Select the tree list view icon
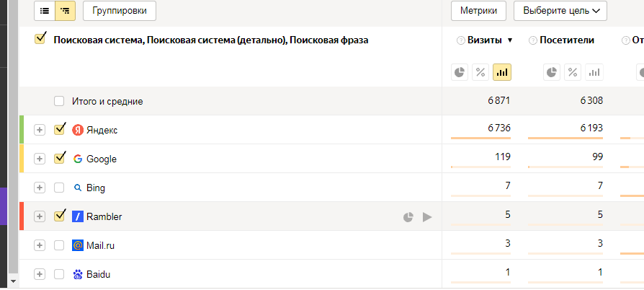644x290 pixels. tap(65, 11)
